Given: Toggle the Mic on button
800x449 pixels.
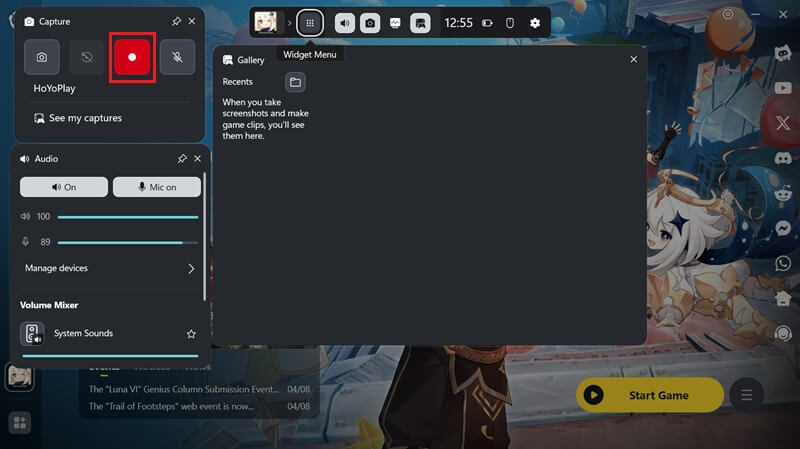Looking at the screenshot, I should [x=157, y=187].
